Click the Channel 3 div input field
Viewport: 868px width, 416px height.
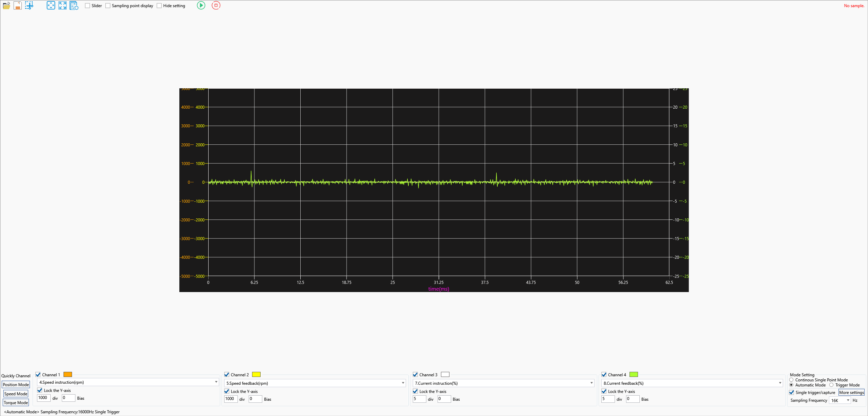coord(419,399)
